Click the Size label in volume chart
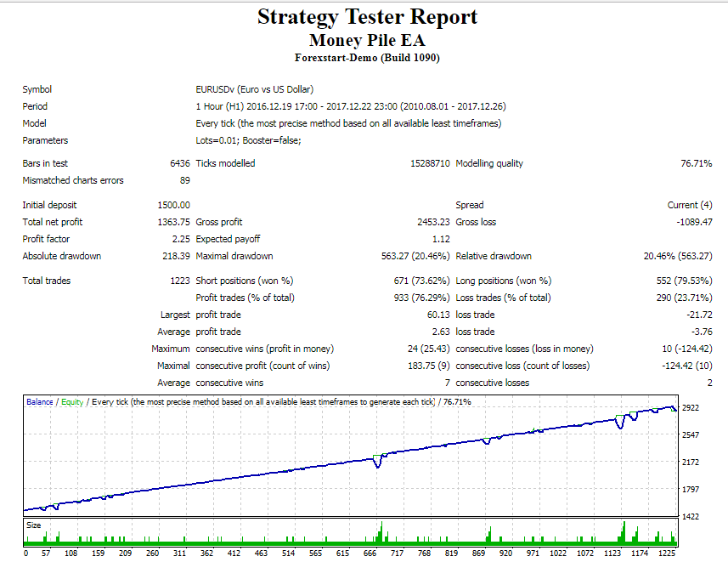 tap(32, 525)
